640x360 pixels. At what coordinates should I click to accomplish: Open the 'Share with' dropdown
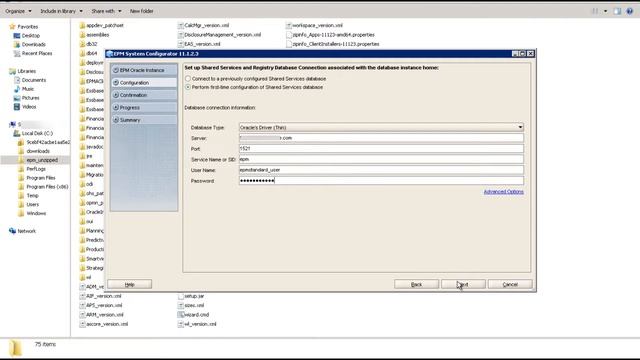(x=106, y=11)
